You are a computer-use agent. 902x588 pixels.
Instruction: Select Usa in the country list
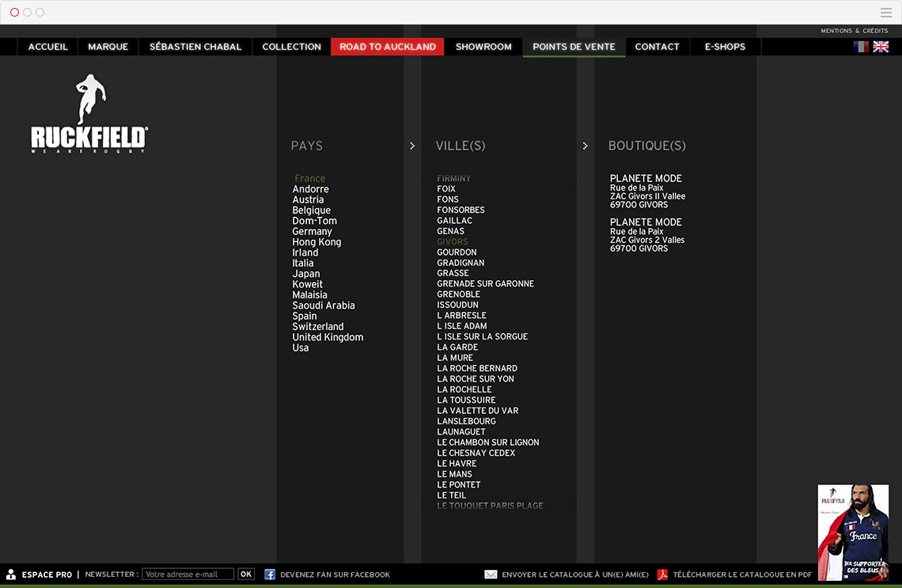point(301,348)
